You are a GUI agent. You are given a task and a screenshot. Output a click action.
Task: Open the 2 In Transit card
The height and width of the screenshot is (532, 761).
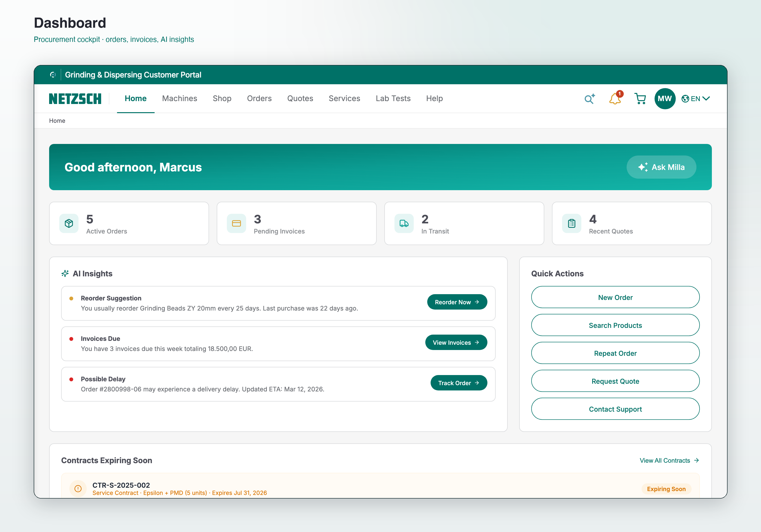(464, 224)
